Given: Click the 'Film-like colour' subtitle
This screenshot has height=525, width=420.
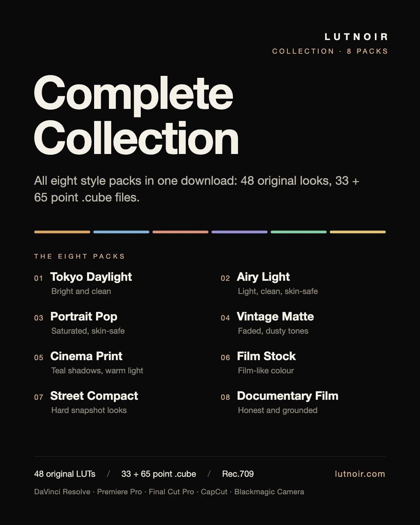Looking at the screenshot, I should click(266, 371).
